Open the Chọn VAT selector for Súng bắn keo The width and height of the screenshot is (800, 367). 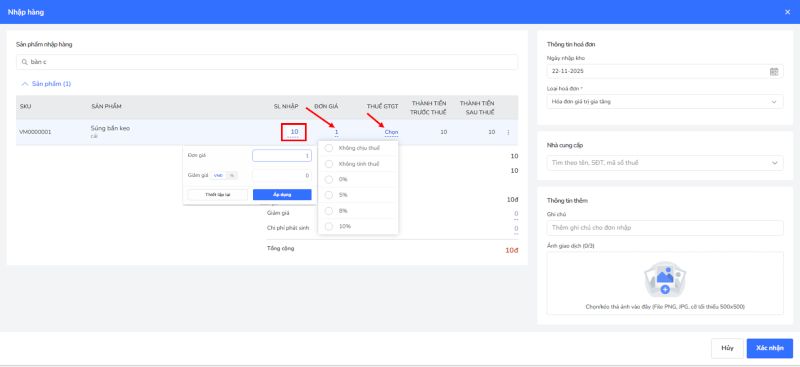391,132
